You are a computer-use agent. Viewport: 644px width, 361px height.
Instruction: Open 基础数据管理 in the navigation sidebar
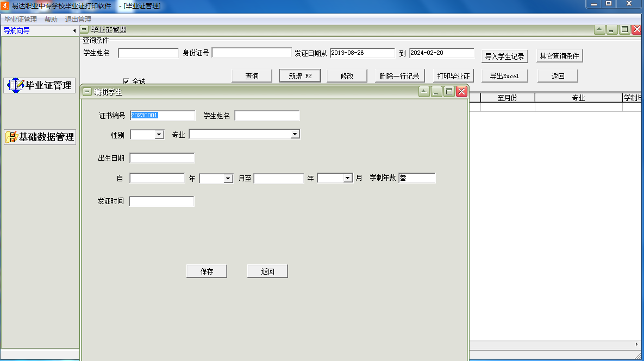(40, 137)
